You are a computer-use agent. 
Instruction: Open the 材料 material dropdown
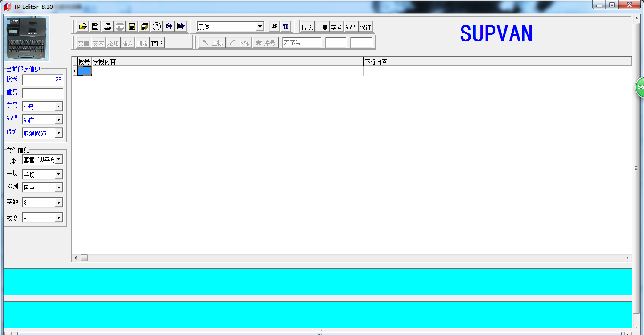(58, 160)
